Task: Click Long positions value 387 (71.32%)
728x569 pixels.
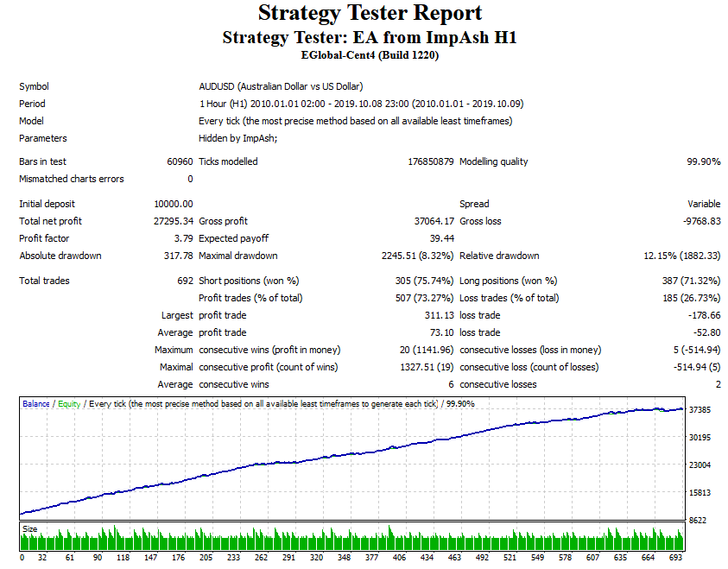Action: coord(692,281)
